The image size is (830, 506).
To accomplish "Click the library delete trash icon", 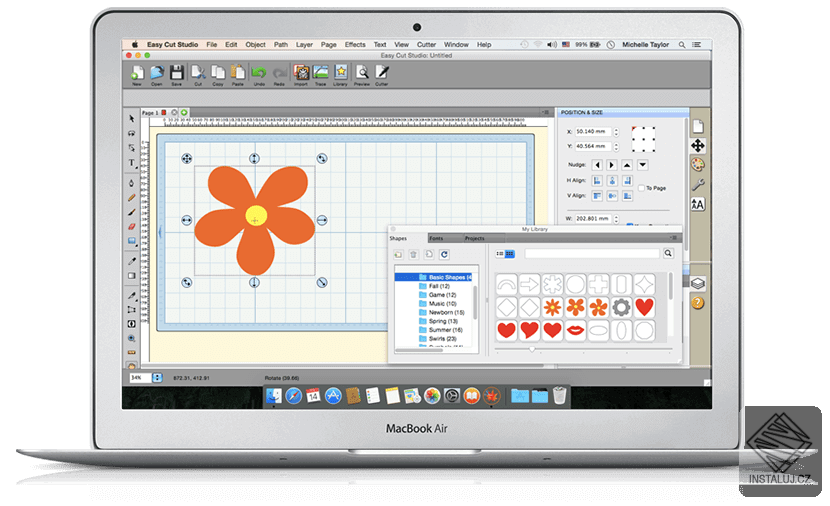I will pos(413,254).
